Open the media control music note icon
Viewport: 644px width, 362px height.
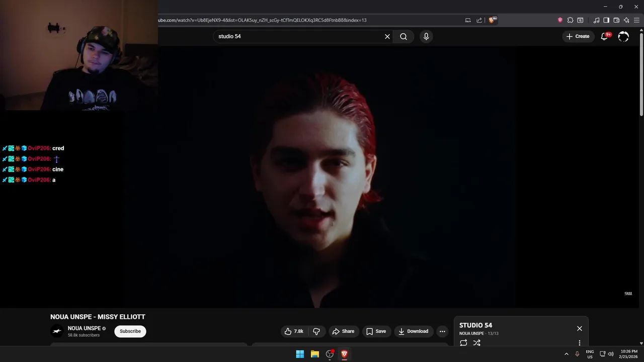tap(597, 20)
